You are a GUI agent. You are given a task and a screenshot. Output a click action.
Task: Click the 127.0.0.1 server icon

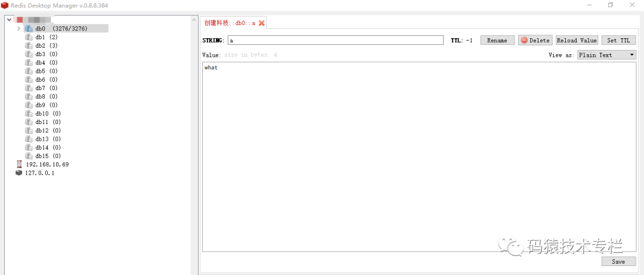click(19, 173)
